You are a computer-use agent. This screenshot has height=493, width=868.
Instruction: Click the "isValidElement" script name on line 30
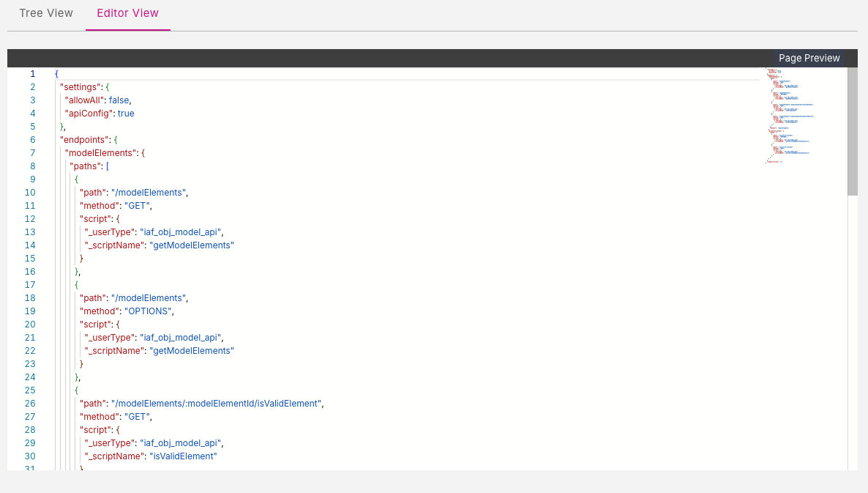[x=184, y=456]
